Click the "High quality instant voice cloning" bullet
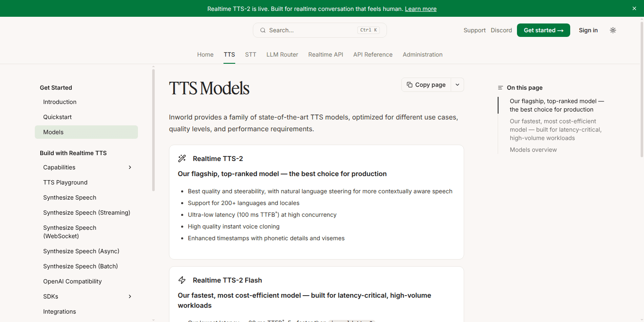 (x=234, y=226)
